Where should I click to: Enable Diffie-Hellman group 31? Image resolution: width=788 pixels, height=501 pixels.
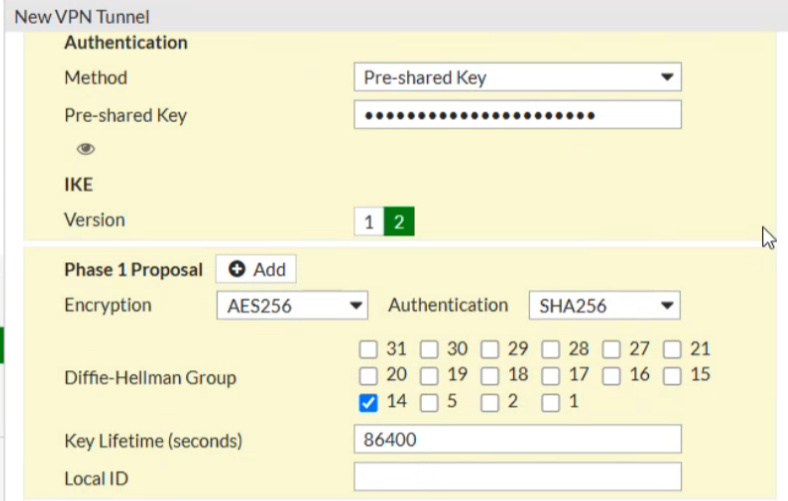(368, 349)
